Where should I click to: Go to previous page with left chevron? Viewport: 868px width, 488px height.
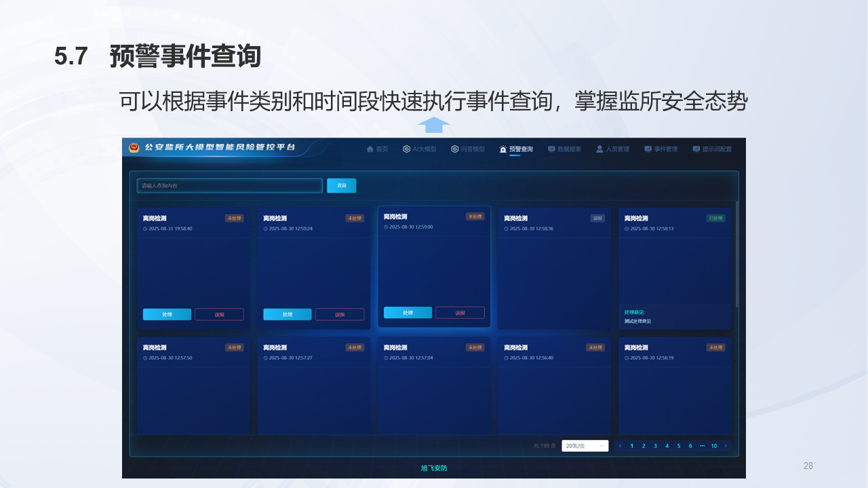pos(620,446)
